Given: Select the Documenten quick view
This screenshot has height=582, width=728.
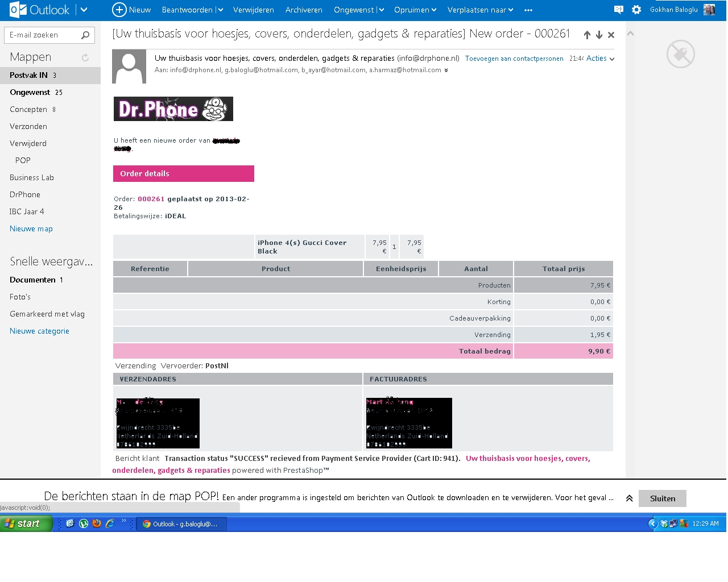Looking at the screenshot, I should (x=50, y=280).
